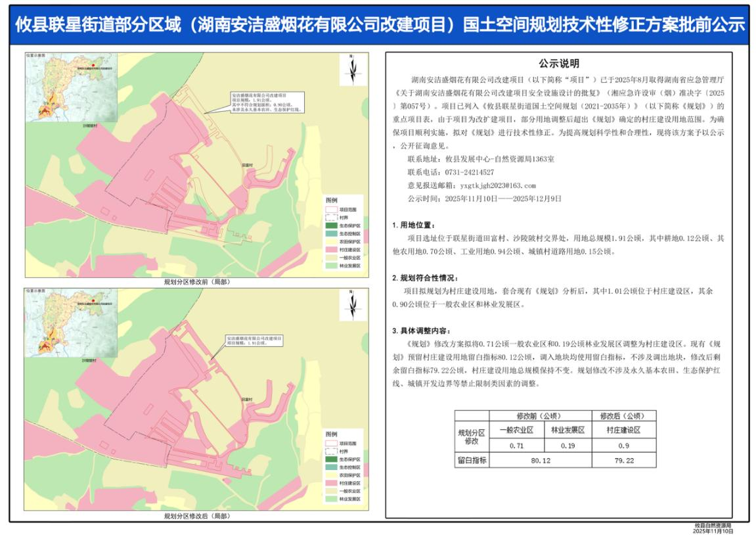Click the north arrow on the 修改后 map

[353, 305]
